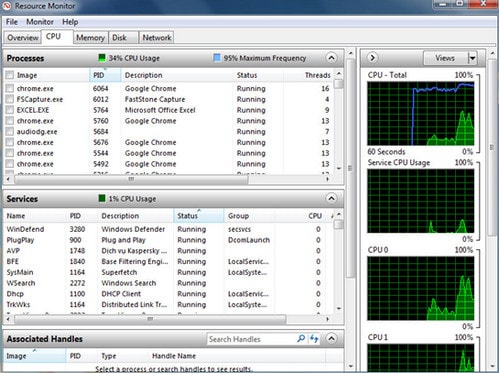The height and width of the screenshot is (373, 499).
Task: Open the Views dropdown arrow
Action: click(472, 58)
